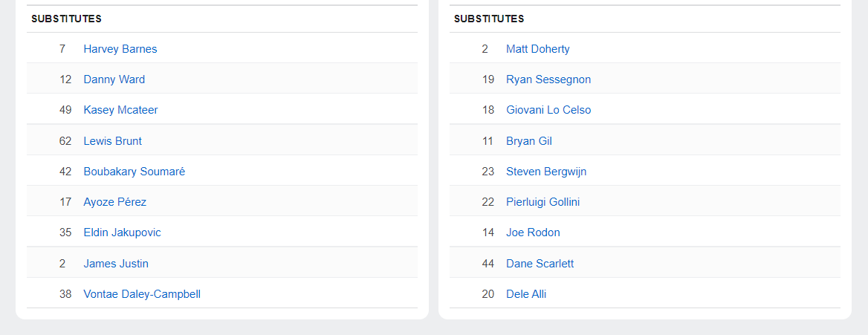Screen dimensions: 868x335
Task: Click James Justin's name
Action: click(116, 264)
